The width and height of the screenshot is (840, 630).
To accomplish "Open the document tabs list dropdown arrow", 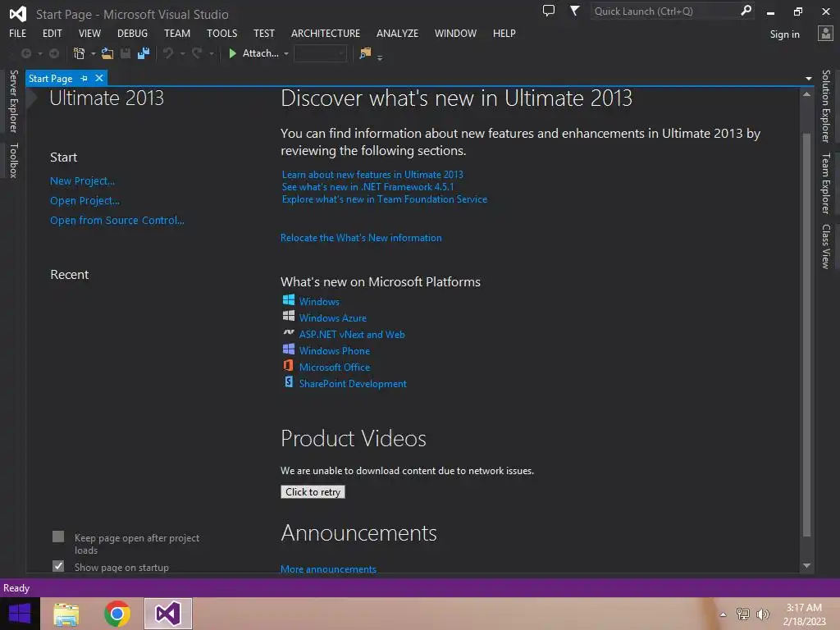I will (808, 79).
